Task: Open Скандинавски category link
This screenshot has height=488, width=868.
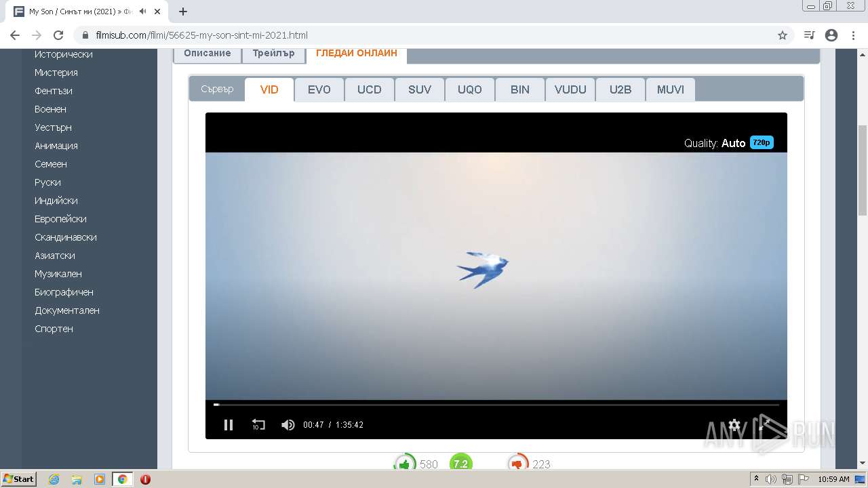Action: click(x=66, y=237)
